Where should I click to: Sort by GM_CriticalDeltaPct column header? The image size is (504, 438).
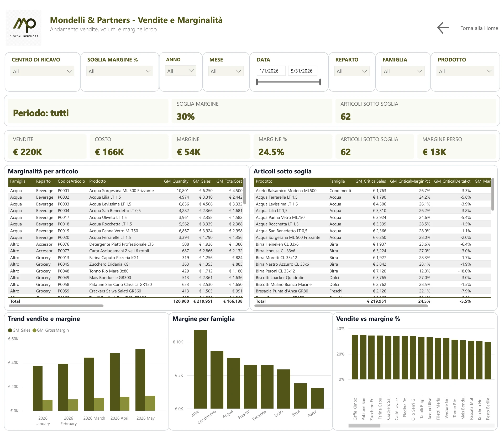(452, 181)
